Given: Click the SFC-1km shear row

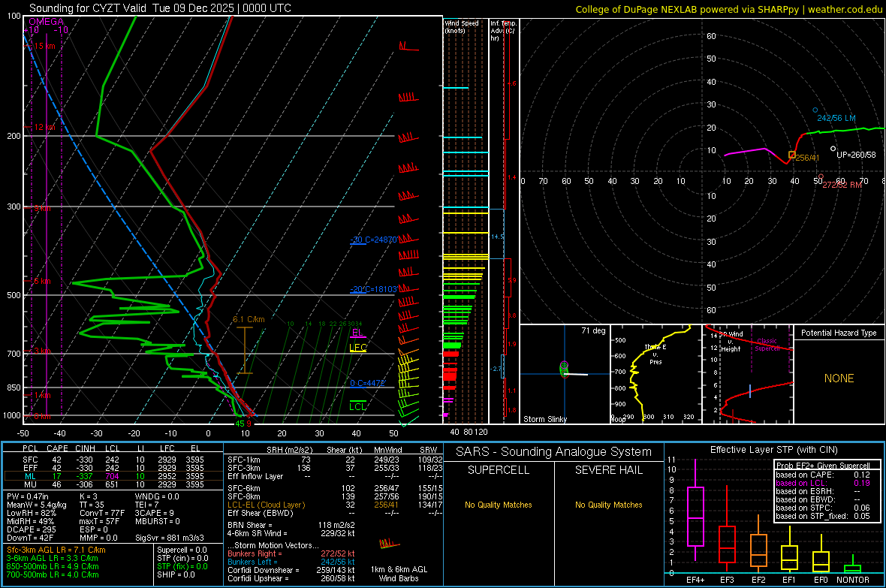Looking at the screenshot, I should tap(335, 460).
